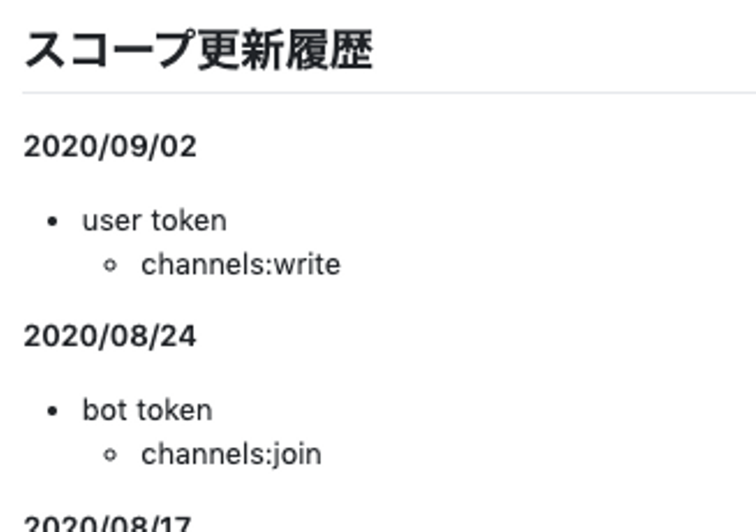Click the スコープ更新履歴 page heading
This screenshot has height=532, width=756.
pyautogui.click(x=198, y=50)
